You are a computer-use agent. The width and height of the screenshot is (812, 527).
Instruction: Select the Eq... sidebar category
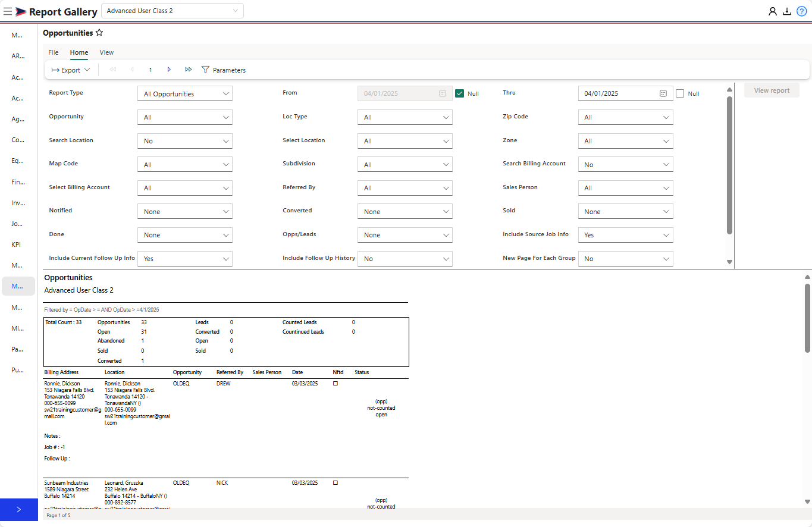point(18,161)
